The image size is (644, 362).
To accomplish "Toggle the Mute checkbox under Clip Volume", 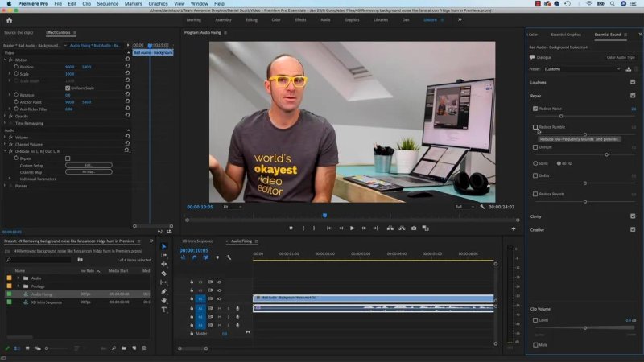I will click(x=535, y=345).
